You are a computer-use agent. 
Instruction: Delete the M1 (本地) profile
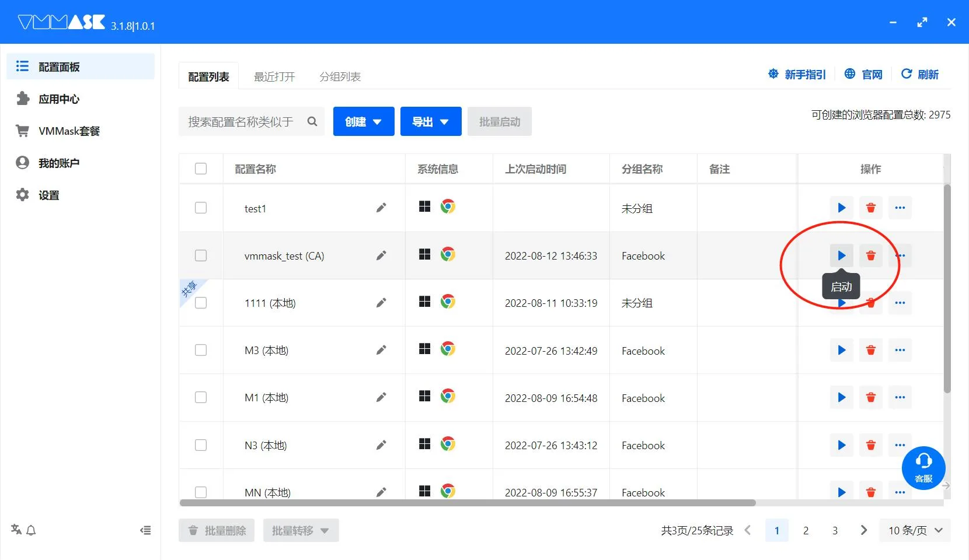(870, 397)
